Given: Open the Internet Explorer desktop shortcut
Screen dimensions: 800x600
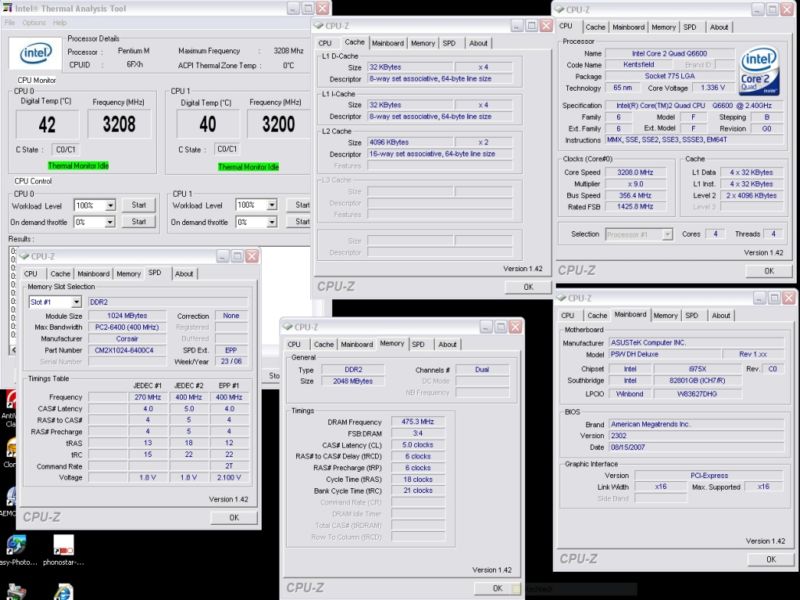Looking at the screenshot, I should (x=63, y=592).
